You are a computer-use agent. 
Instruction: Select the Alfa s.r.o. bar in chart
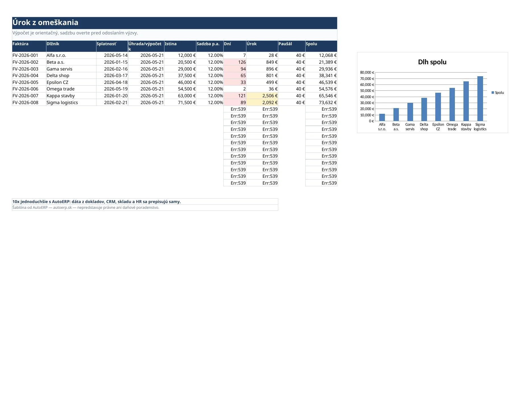(382, 117)
